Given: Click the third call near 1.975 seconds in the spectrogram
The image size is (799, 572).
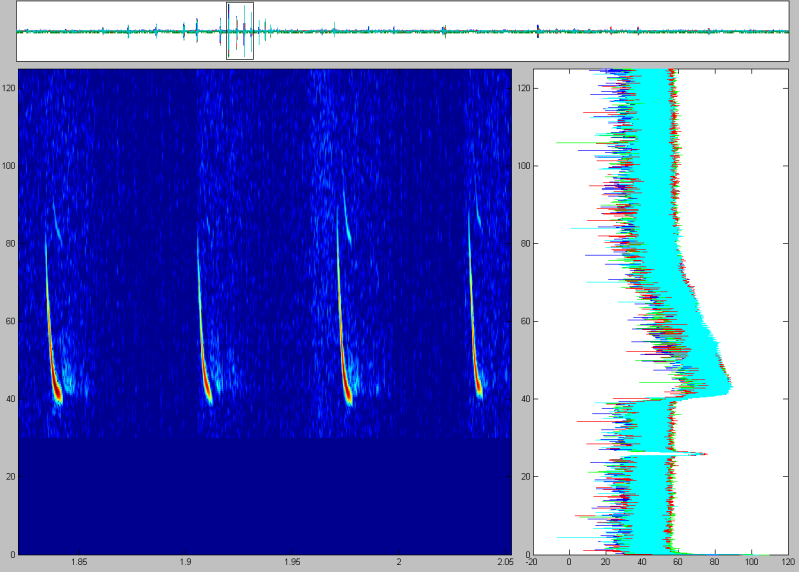Looking at the screenshot, I should click(344, 306).
